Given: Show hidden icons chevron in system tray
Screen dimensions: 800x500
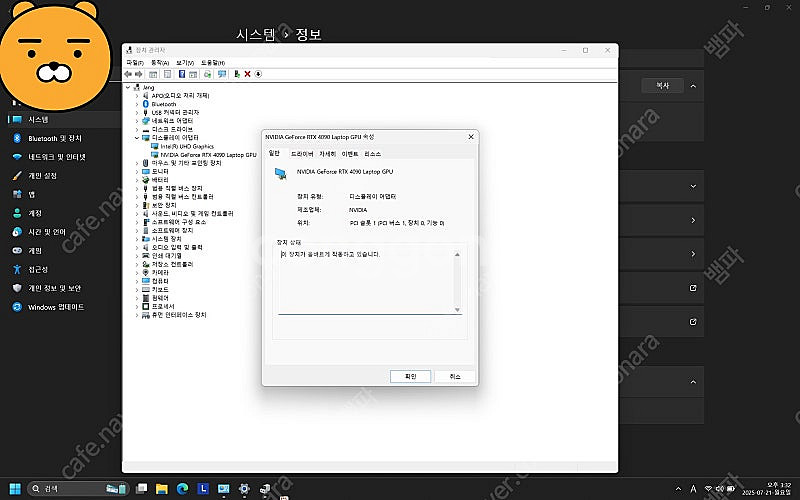Looking at the screenshot, I should pos(678,489).
